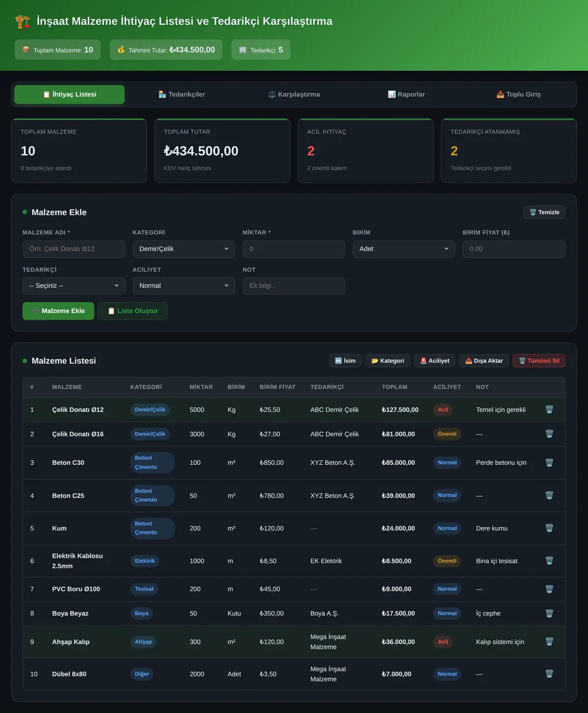Sort the list by İsim
Viewport: 588px width, 713px height.
[x=345, y=361]
